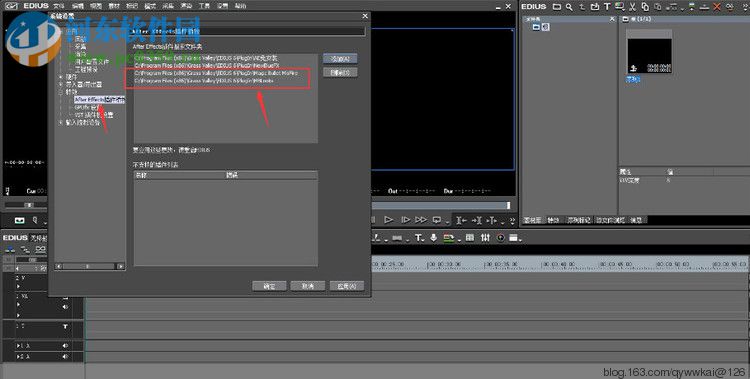750x379 pixels.
Task: Click 取消 in System Settings dialog
Action: coord(308,286)
